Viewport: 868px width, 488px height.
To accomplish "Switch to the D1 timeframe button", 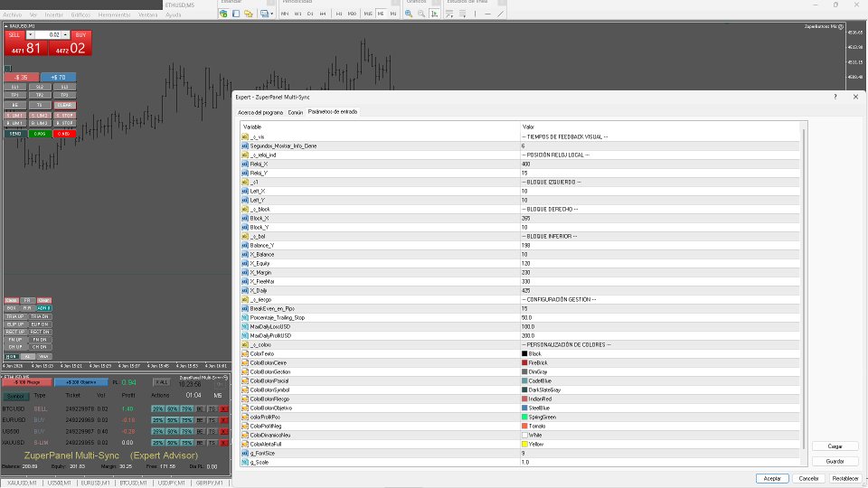I will [310, 14].
